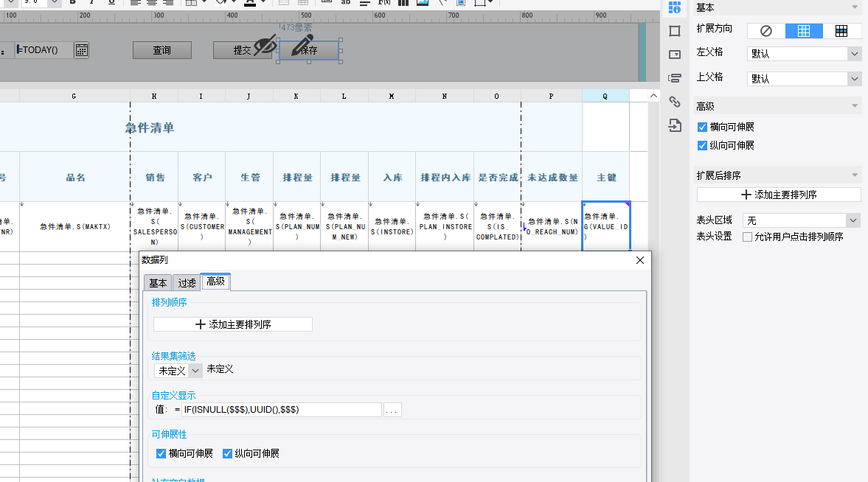Select the 品名 header cell
868x482 pixels.
point(74,177)
